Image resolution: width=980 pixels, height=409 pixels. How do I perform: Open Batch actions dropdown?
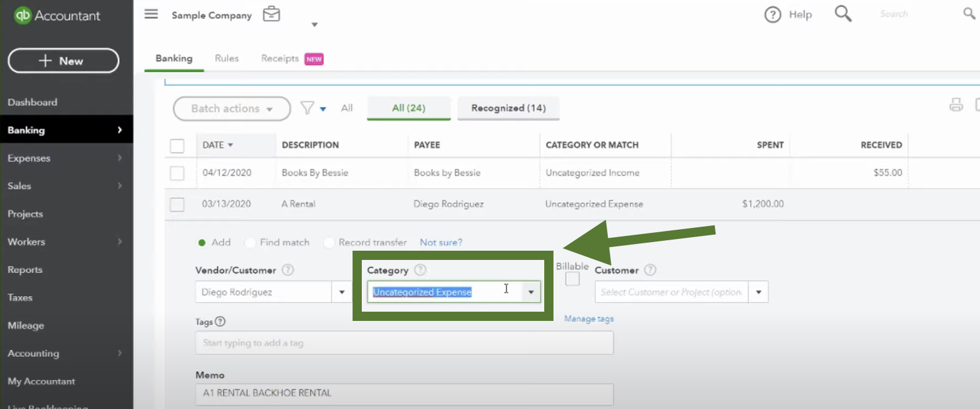(232, 108)
